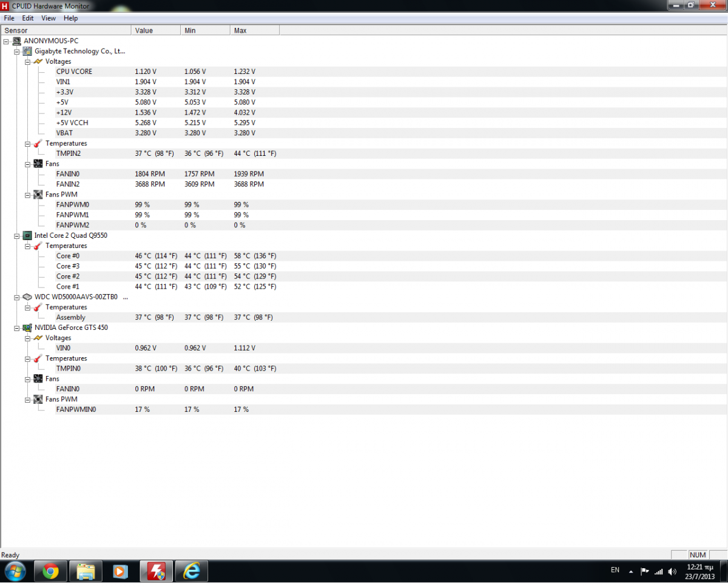This screenshot has width=728, height=587.
Task: Click the Intel Core 2 Quad CPU icon
Action: pyautogui.click(x=27, y=235)
